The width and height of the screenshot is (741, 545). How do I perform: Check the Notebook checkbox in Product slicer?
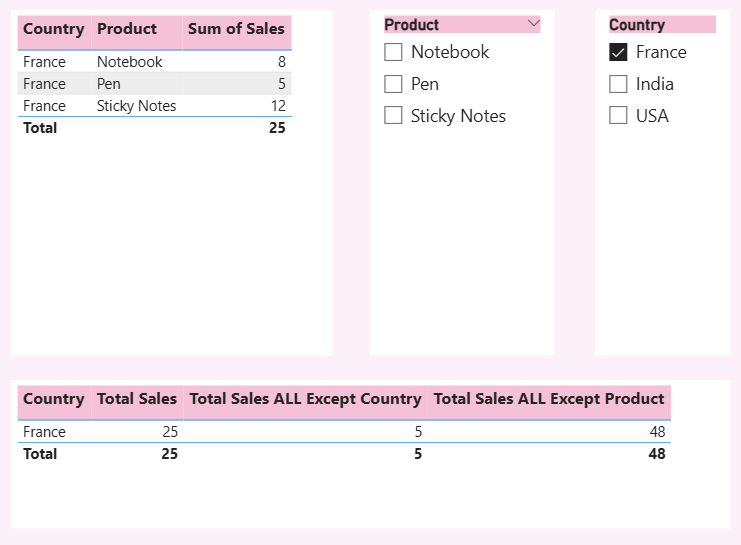[x=393, y=52]
